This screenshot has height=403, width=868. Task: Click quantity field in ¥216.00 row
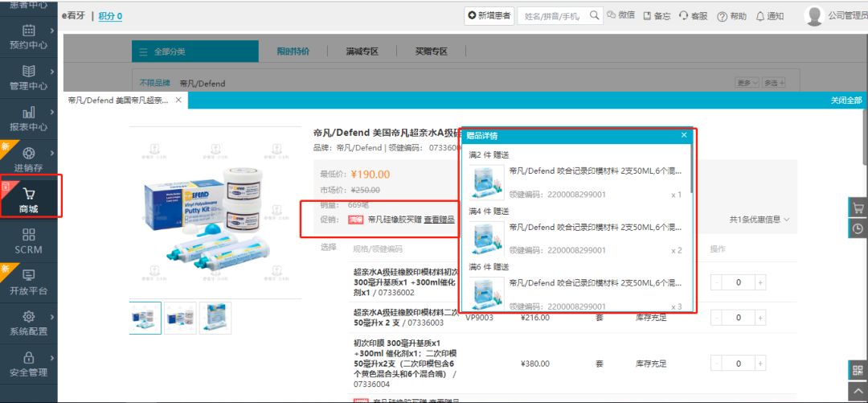coord(739,318)
